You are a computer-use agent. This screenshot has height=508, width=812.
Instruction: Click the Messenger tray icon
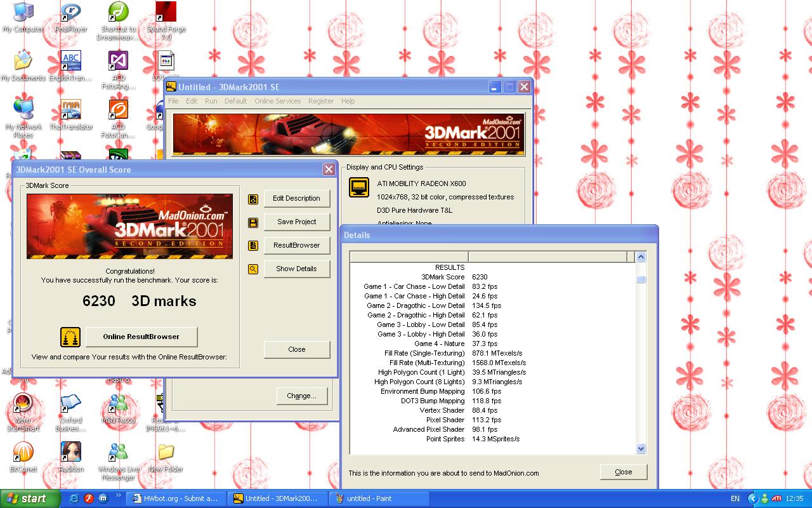[x=764, y=498]
